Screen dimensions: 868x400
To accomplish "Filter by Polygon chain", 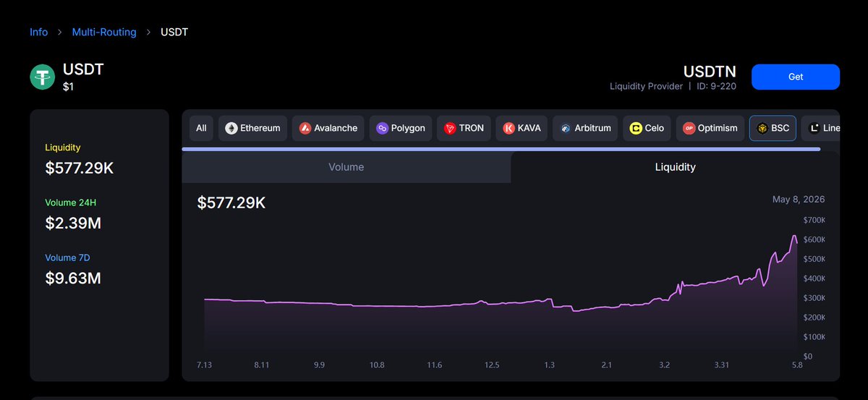I will click(x=401, y=128).
